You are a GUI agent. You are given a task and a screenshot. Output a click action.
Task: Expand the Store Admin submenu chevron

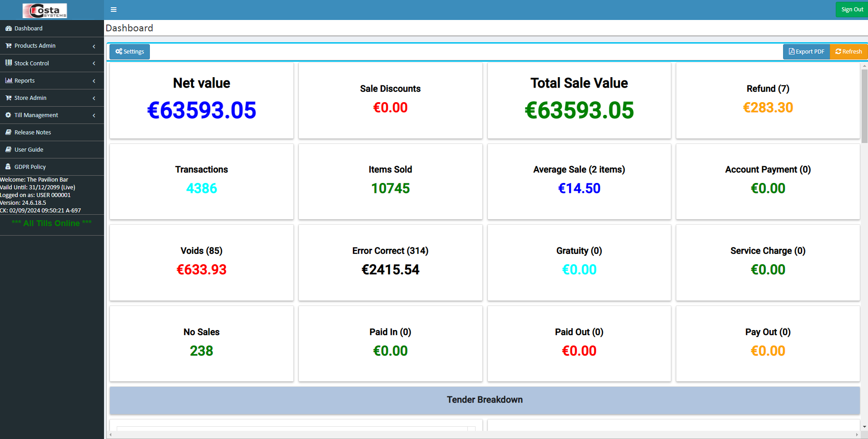point(94,98)
